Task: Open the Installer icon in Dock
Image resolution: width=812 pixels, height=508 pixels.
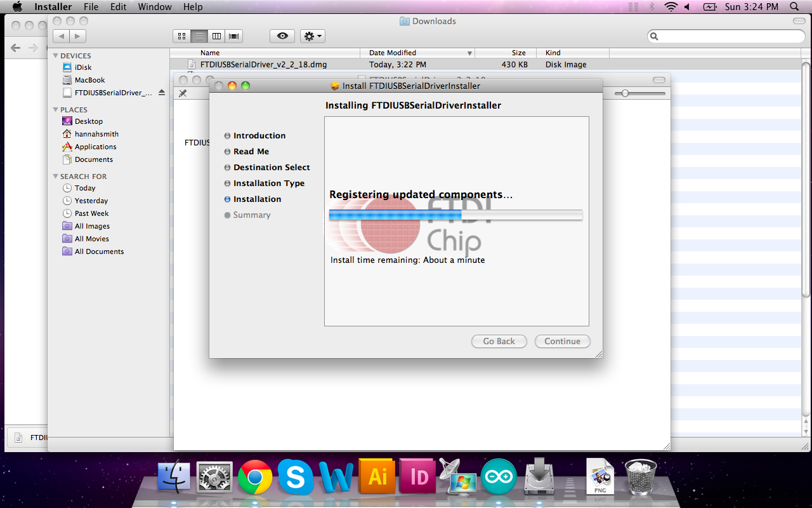Action: tap(539, 477)
